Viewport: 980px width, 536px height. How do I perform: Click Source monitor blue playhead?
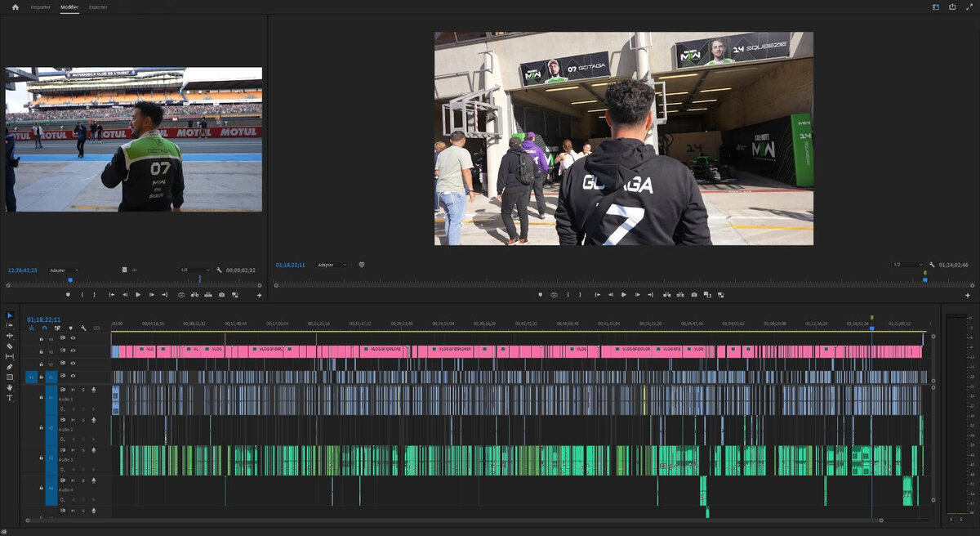[x=71, y=279]
